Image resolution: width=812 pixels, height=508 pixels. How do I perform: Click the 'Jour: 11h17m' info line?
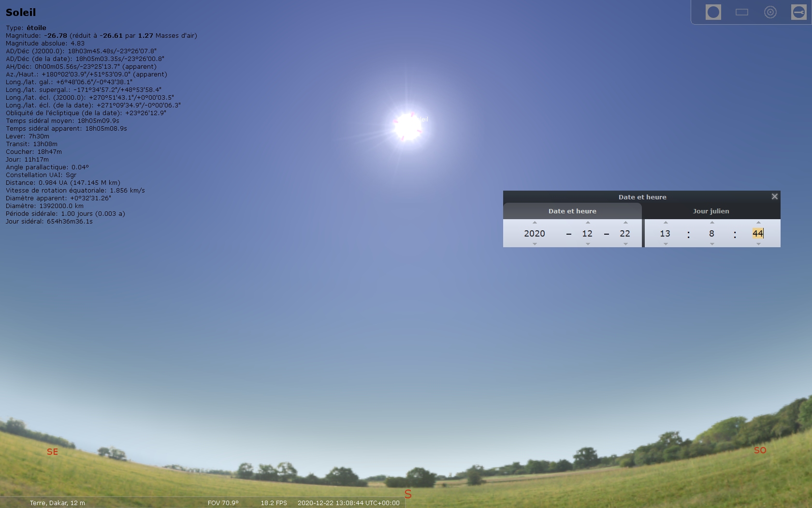[27, 159]
